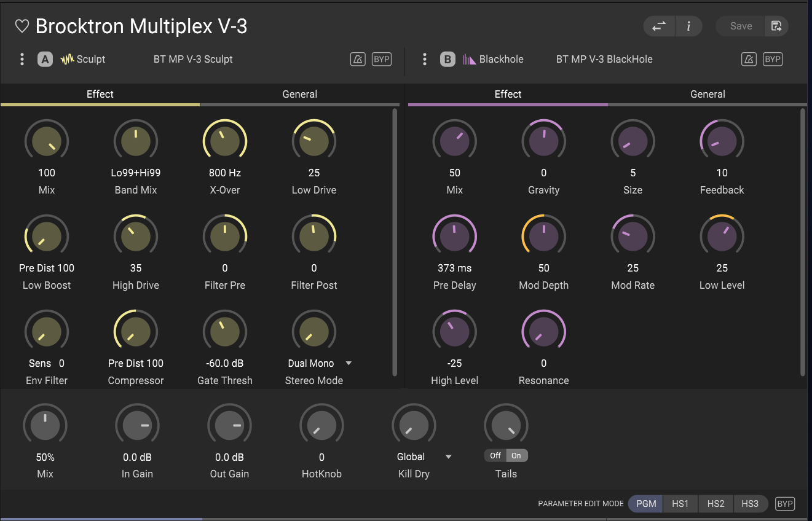Click the HotKnob dial
812x521 pixels.
click(x=321, y=426)
